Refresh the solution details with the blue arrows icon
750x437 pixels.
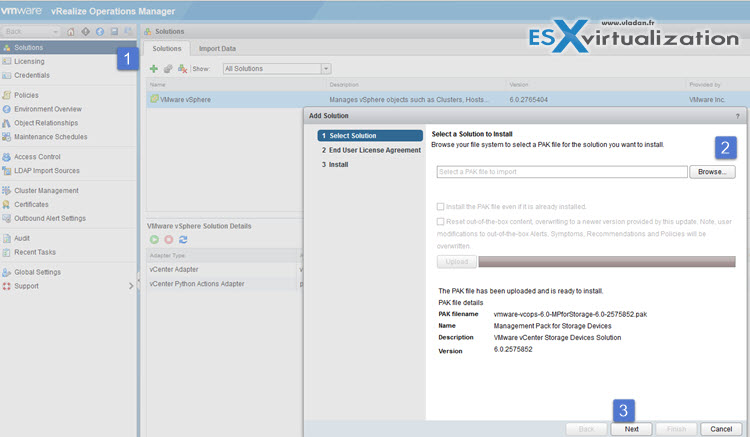pyautogui.click(x=183, y=240)
